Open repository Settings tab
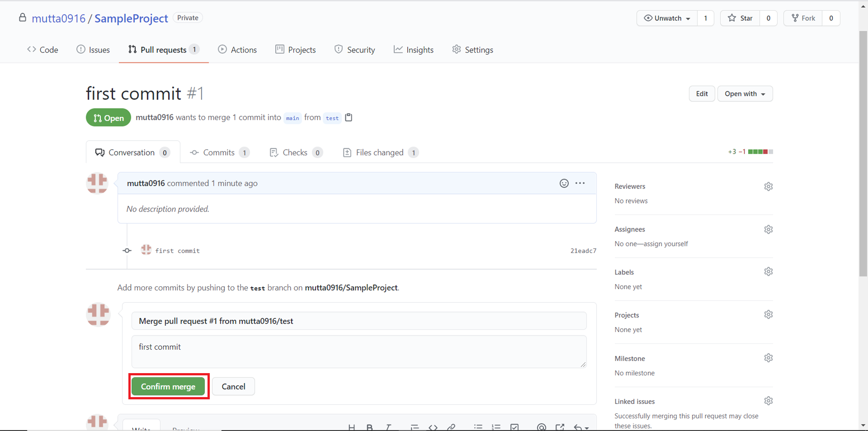Screen dimensions: 868x431 (x=473, y=50)
